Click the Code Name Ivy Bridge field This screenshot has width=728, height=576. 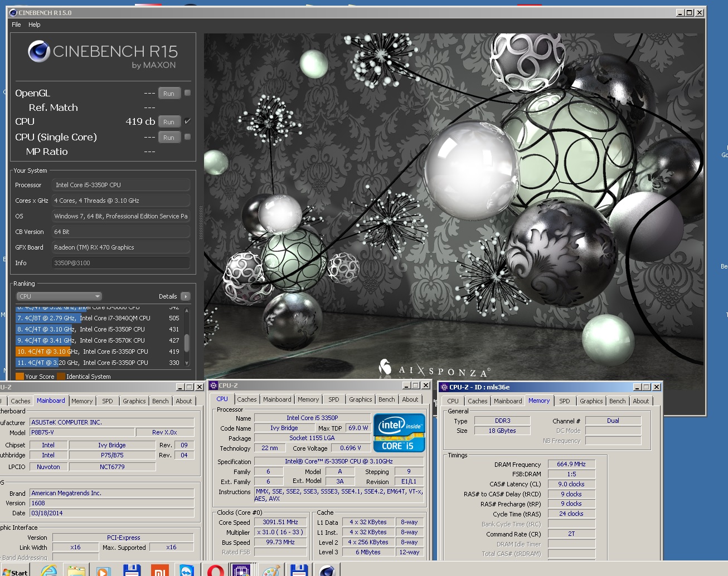pyautogui.click(x=284, y=428)
